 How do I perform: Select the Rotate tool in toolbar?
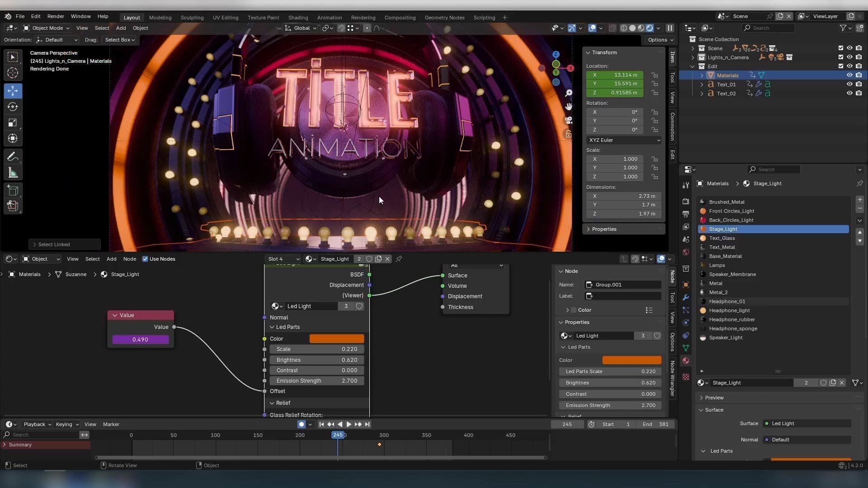(13, 107)
